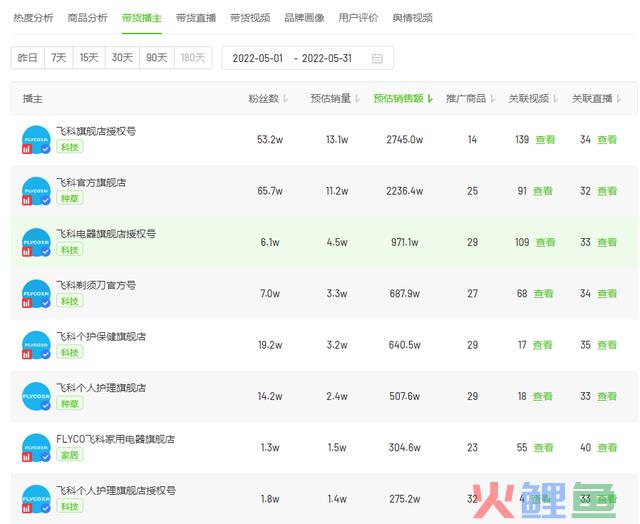
Task: Click avatar of 飞科个人护理旗舰店
Action: pyautogui.click(x=36, y=396)
